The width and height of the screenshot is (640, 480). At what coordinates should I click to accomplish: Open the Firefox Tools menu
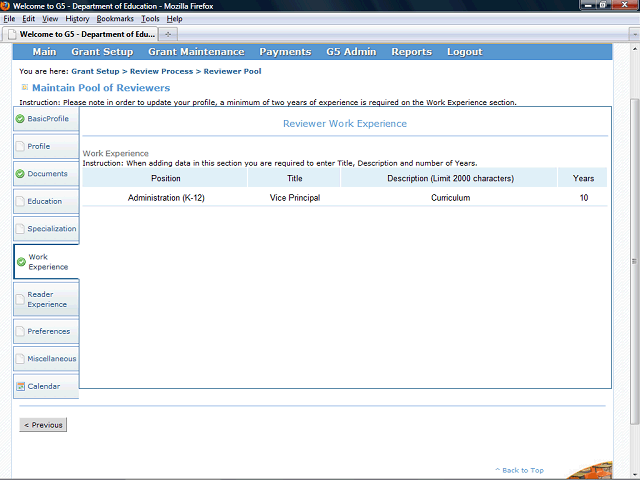[x=150, y=19]
